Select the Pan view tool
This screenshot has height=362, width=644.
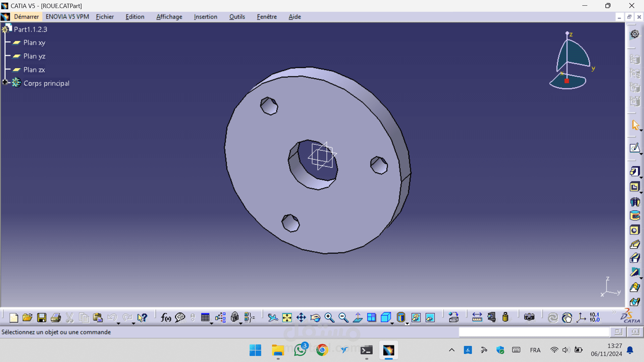(x=301, y=317)
